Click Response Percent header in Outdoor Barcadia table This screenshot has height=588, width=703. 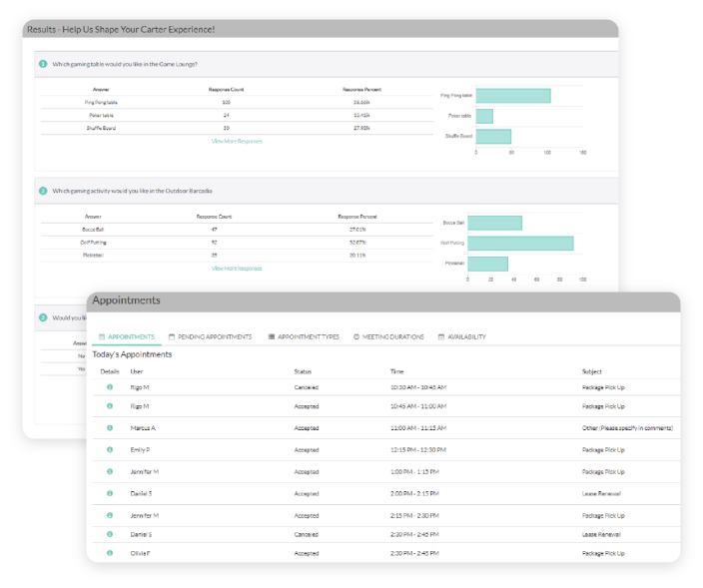pos(357,217)
